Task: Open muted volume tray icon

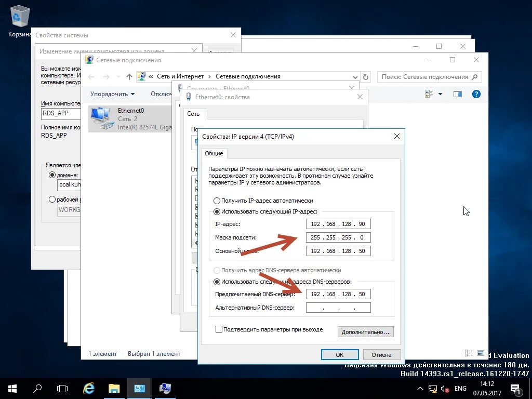Action: pyautogui.click(x=445, y=389)
